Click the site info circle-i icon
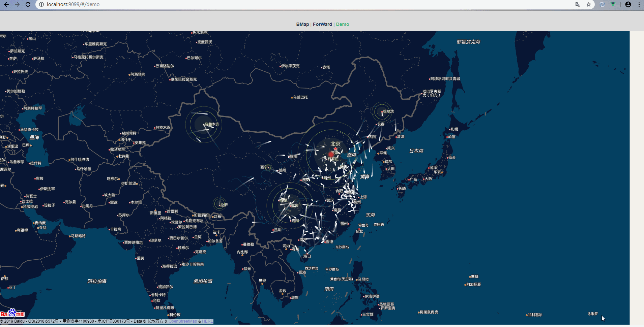Image resolution: width=644 pixels, height=327 pixels. pos(41,4)
